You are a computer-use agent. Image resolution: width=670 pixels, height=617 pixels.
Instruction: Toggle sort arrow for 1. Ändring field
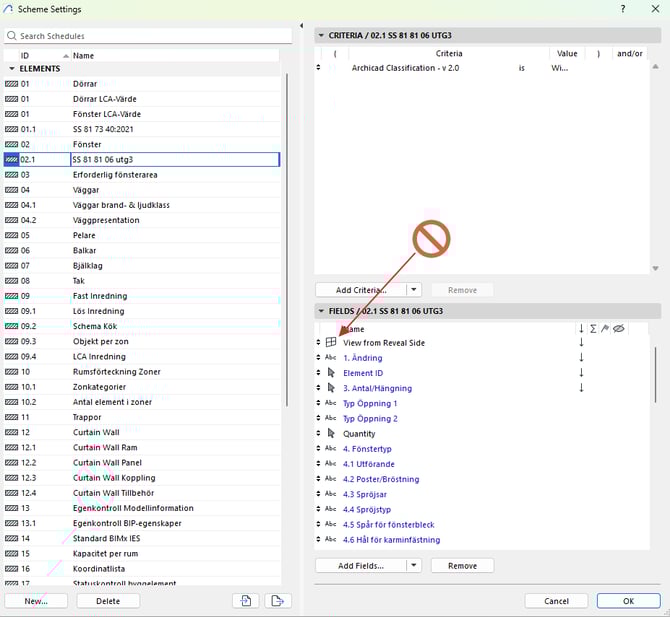(581, 358)
